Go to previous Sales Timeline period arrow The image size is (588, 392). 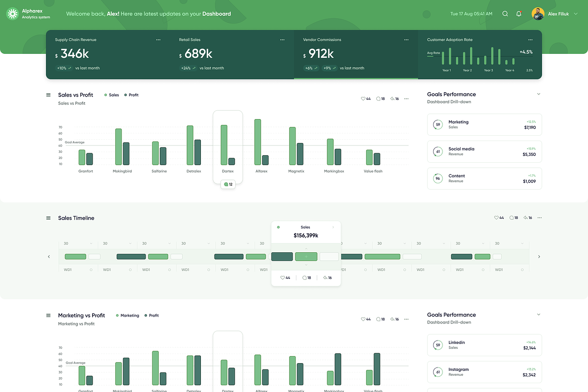click(x=49, y=257)
